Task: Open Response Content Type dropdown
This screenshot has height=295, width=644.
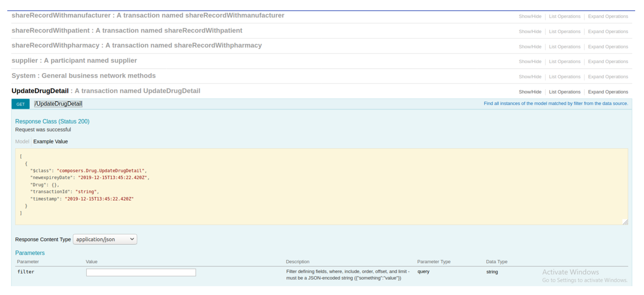Action: tap(105, 239)
